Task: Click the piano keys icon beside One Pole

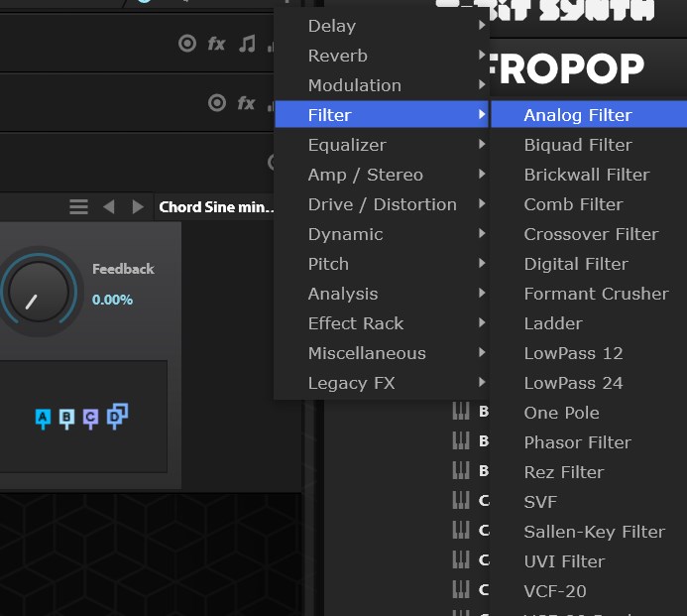Action: pos(461,412)
